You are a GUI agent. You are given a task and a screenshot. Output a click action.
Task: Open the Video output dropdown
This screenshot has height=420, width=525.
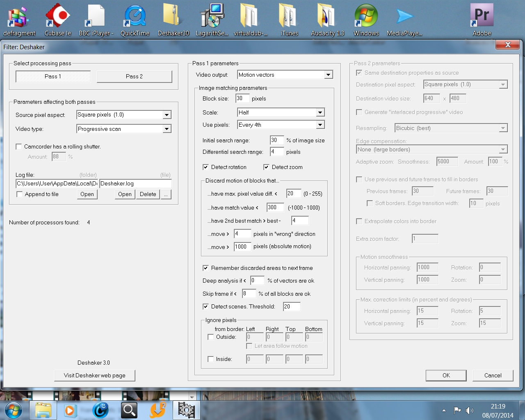point(328,75)
